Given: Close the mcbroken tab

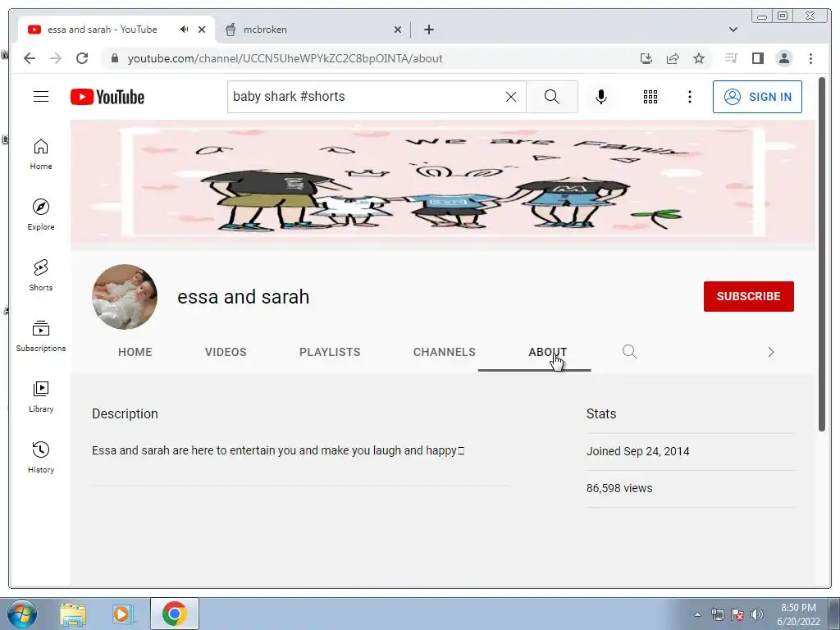Looking at the screenshot, I should point(398,30).
